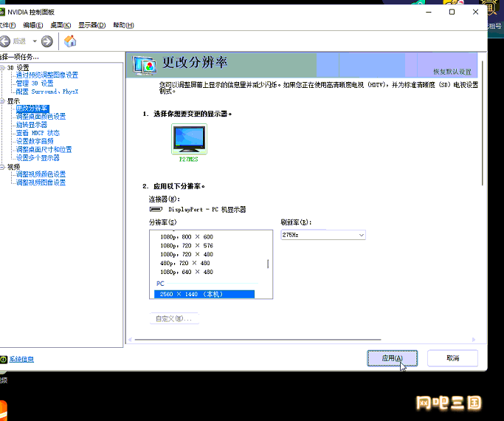The height and width of the screenshot is (421, 504).
Task: Open 调整桌面尺寸和位置 tree item
Action: [x=44, y=149]
